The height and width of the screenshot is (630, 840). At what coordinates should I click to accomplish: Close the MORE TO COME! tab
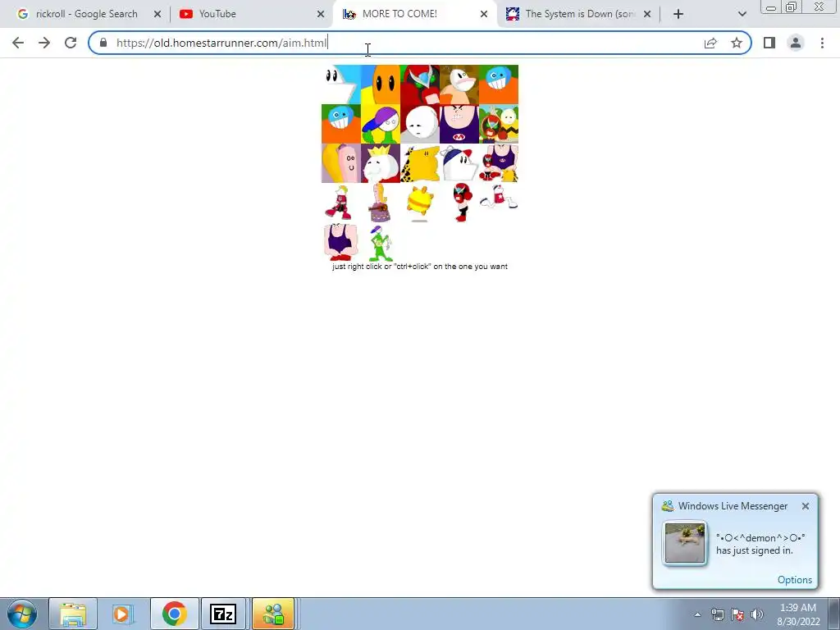pos(484,14)
